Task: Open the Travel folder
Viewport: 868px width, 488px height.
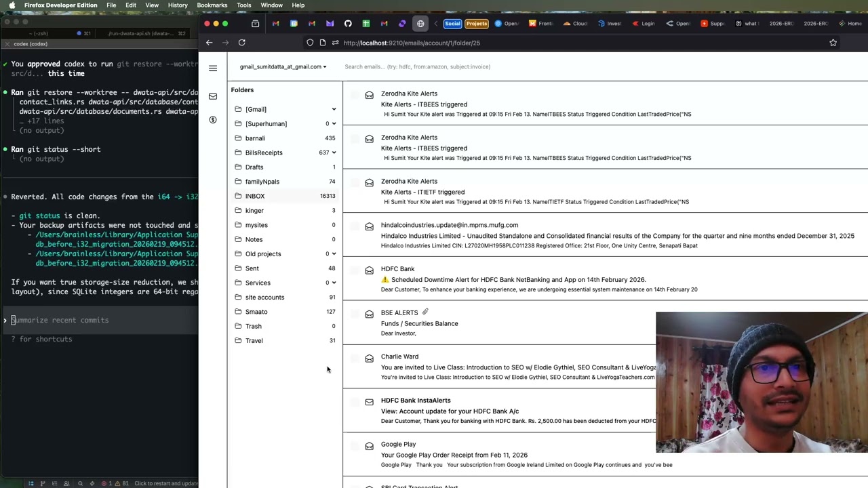Action: (x=285, y=341)
